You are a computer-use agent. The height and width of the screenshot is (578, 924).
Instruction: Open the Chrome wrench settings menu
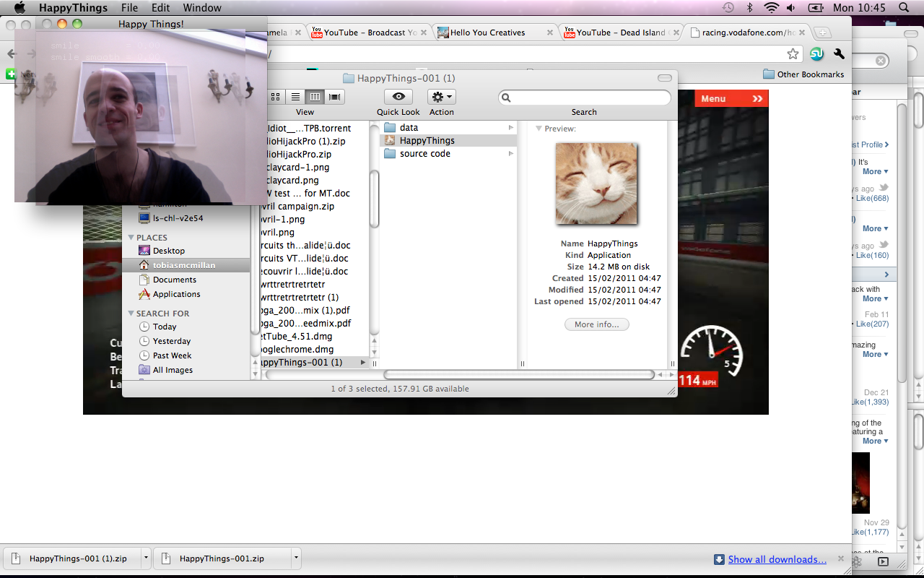pyautogui.click(x=839, y=54)
